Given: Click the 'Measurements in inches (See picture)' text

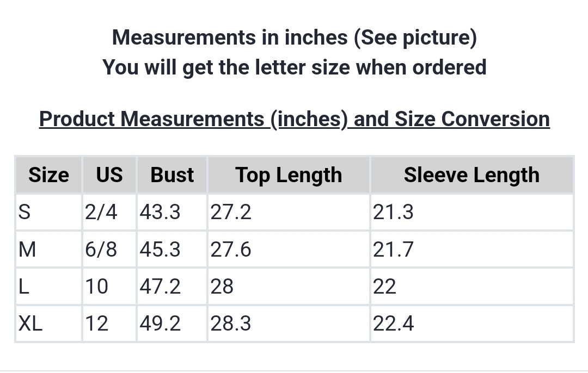Looking at the screenshot, I should pos(294,38).
